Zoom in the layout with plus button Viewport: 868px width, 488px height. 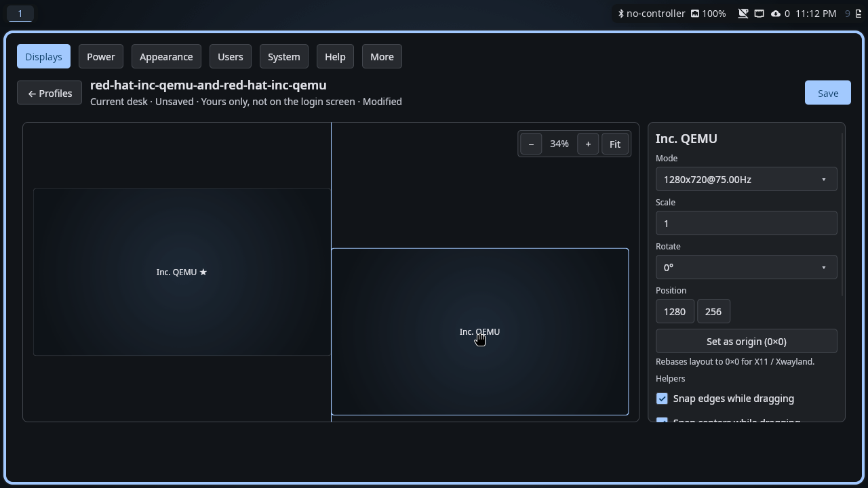[x=588, y=144]
